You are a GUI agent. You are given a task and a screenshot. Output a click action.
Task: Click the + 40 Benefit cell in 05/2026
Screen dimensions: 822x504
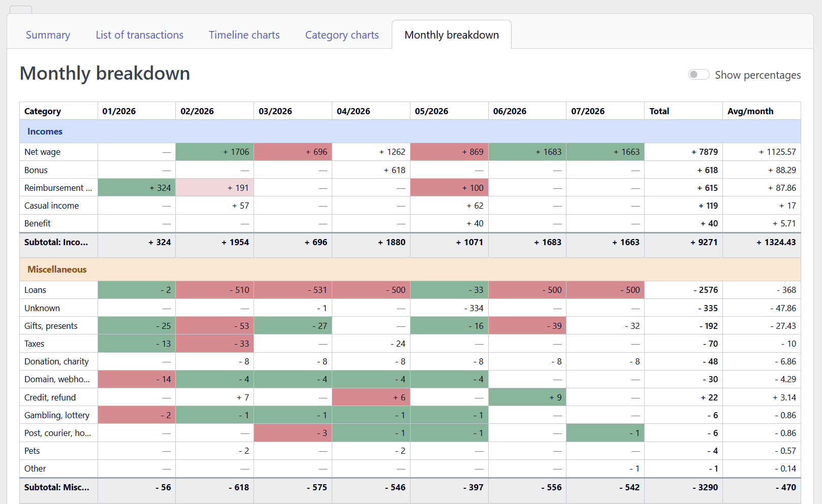449,223
